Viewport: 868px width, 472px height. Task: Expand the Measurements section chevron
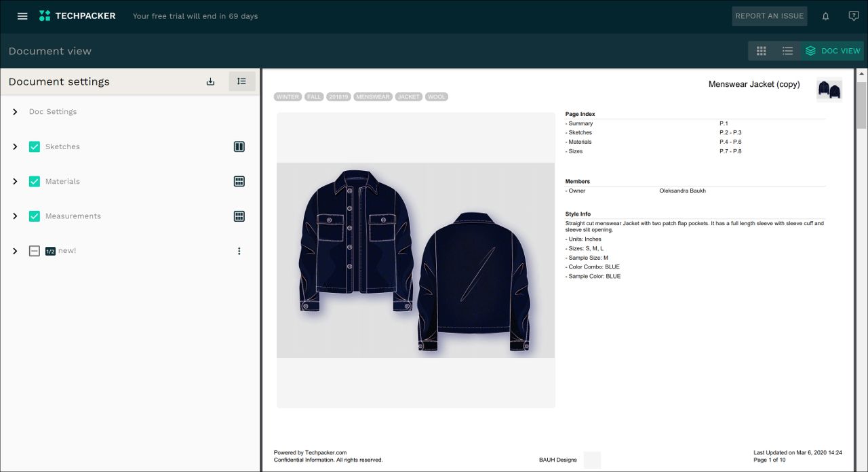pos(15,216)
